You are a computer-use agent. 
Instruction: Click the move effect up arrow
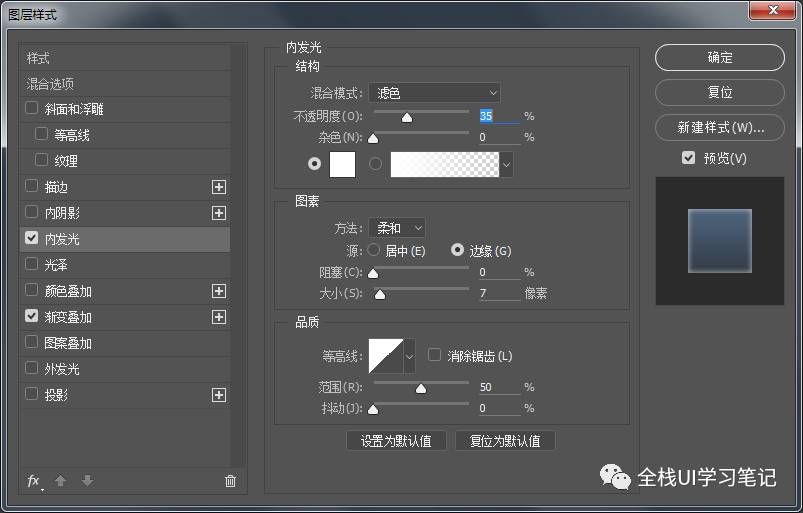[60, 481]
